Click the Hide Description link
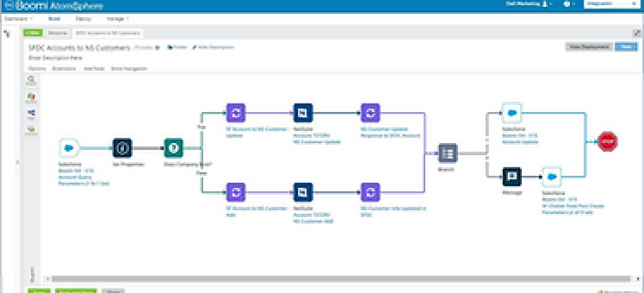 click(213, 47)
